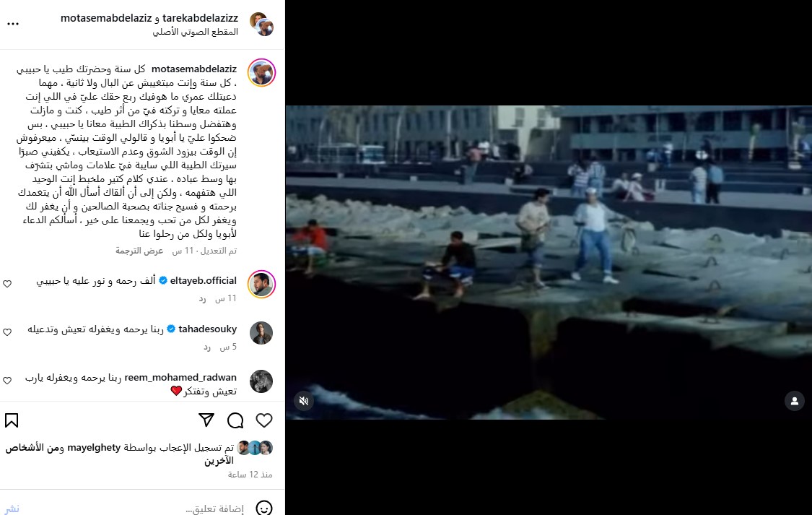
Task: Open motasemabdelaziz avatar beside caption
Action: pyautogui.click(x=261, y=72)
